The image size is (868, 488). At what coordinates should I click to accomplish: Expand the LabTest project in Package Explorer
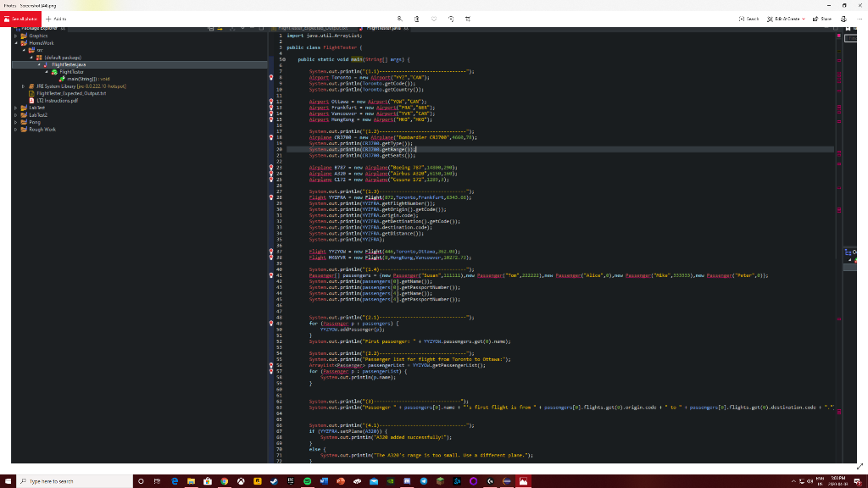pos(15,108)
